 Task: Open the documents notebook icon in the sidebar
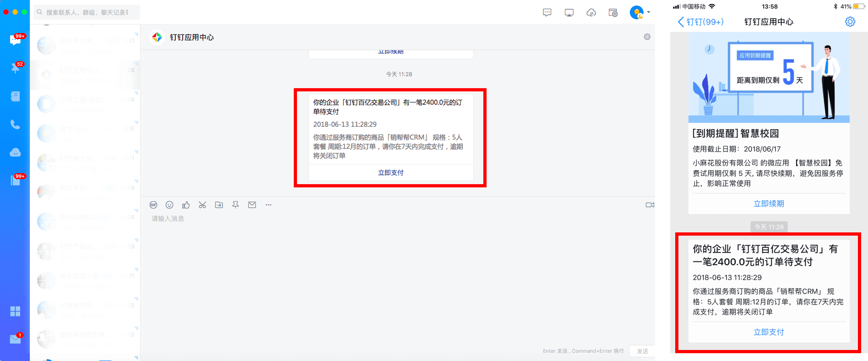(x=15, y=96)
